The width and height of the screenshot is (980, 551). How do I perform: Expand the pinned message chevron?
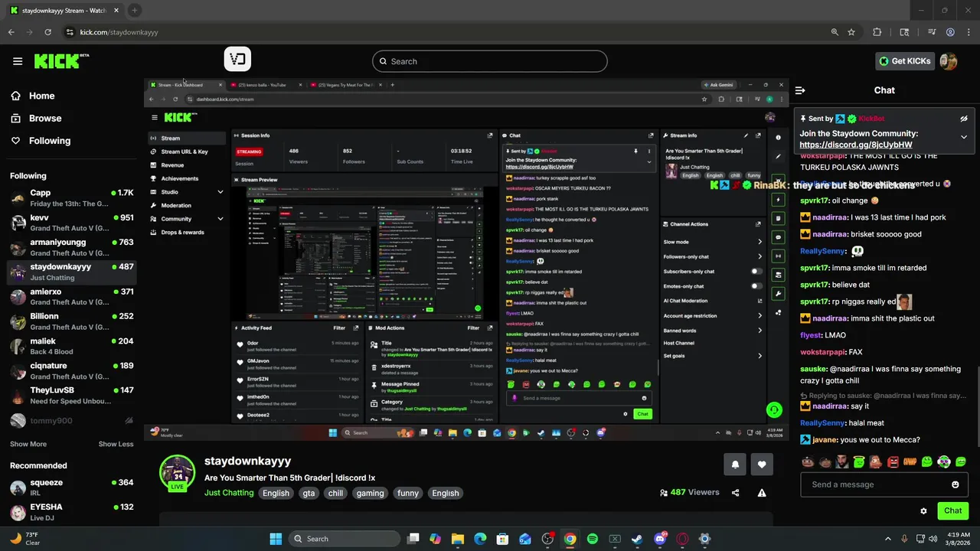(964, 137)
